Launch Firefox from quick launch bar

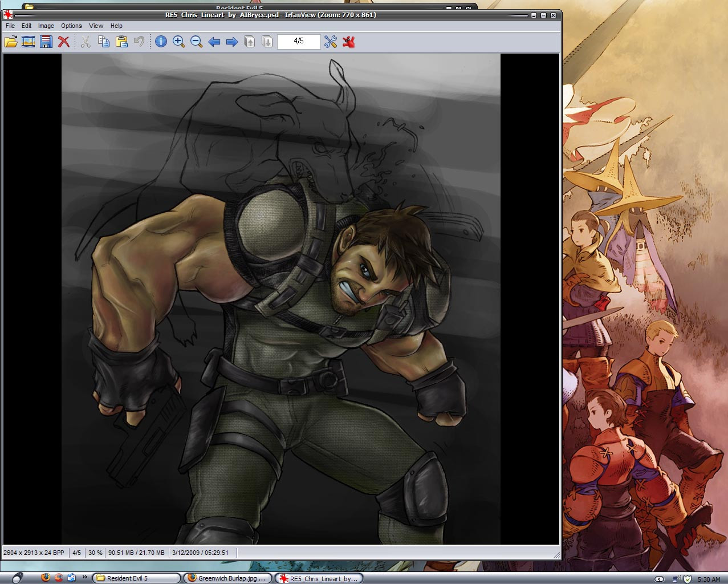tap(46, 578)
